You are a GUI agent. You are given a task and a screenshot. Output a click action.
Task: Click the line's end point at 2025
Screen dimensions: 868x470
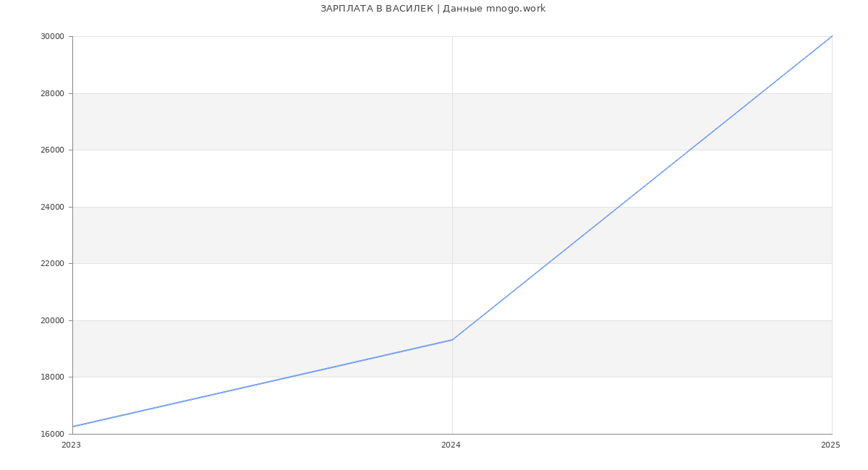(832, 36)
